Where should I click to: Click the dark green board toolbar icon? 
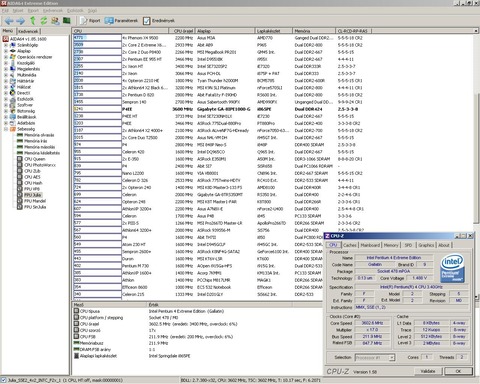point(67,21)
